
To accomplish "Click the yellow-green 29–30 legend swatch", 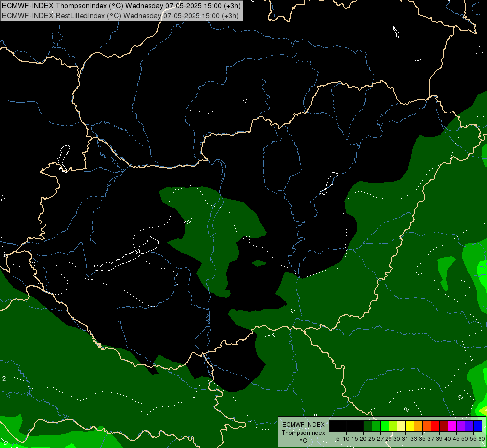I will pyautogui.click(x=393, y=426).
